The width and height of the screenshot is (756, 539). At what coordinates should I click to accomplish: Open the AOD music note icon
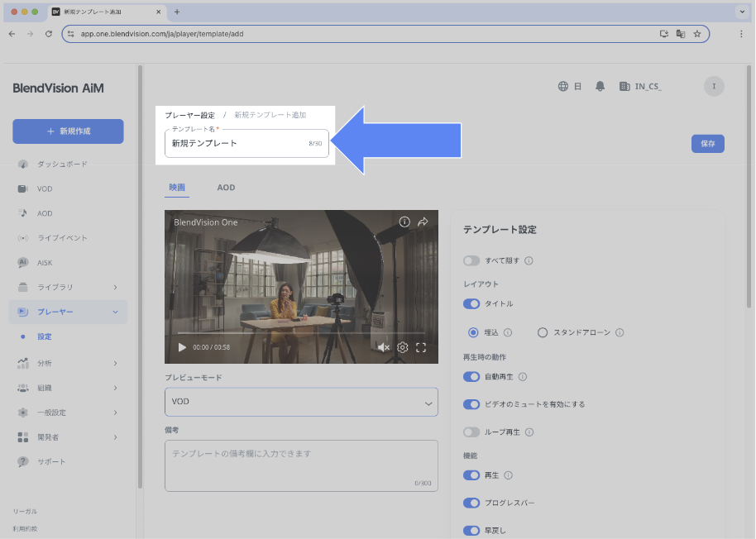(22, 213)
